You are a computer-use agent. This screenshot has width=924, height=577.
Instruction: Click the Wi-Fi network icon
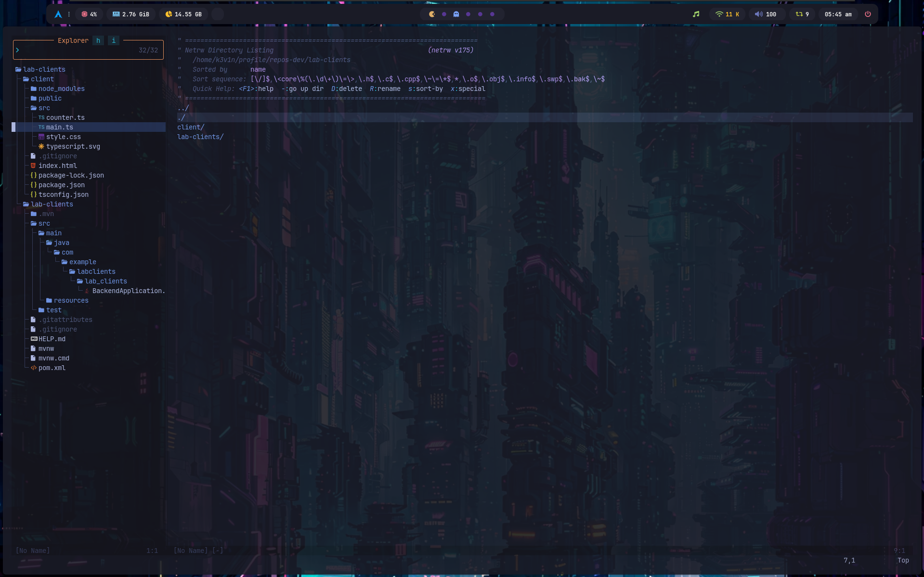pyautogui.click(x=719, y=14)
